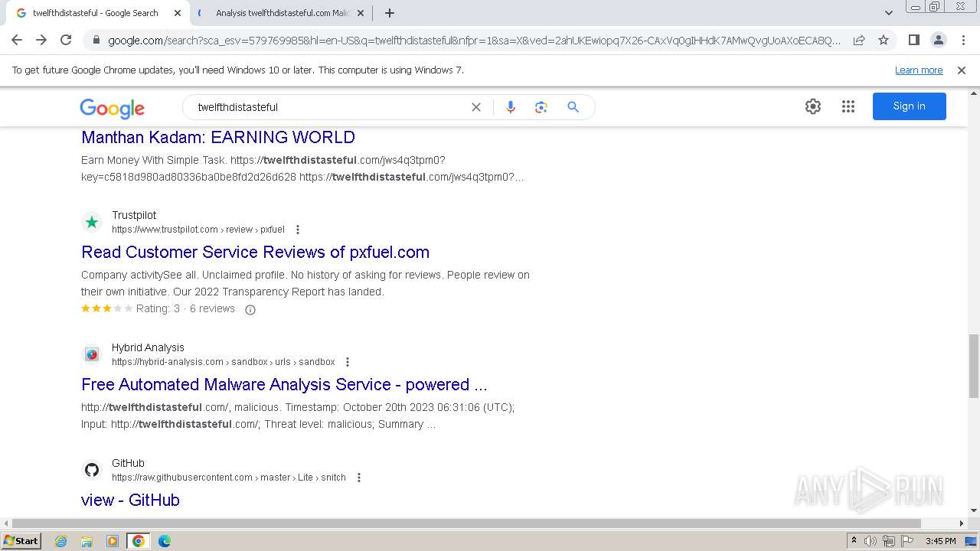Close the Google Search tab
Image resolution: width=980 pixels, height=551 pixels.
click(178, 13)
